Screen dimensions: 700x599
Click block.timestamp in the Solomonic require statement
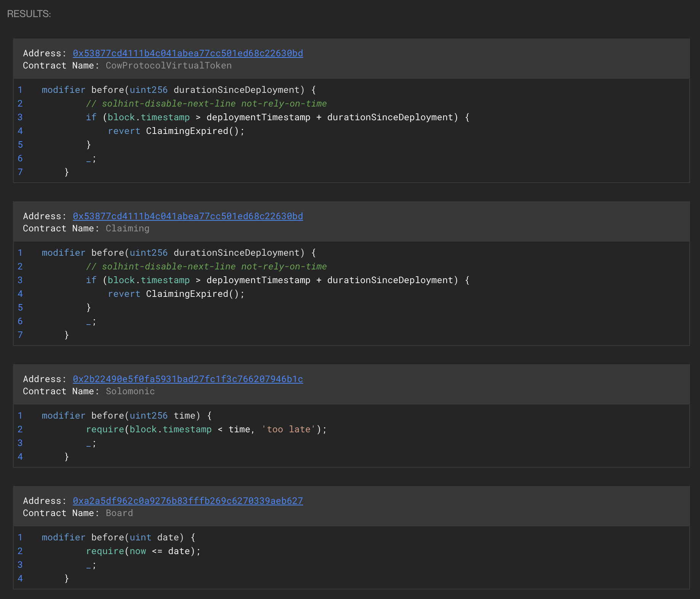click(x=170, y=429)
